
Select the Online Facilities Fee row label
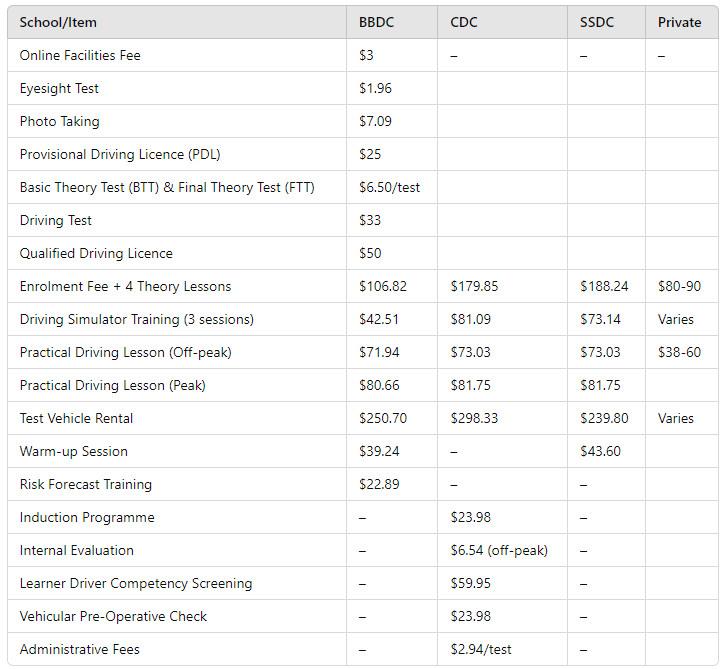point(80,55)
